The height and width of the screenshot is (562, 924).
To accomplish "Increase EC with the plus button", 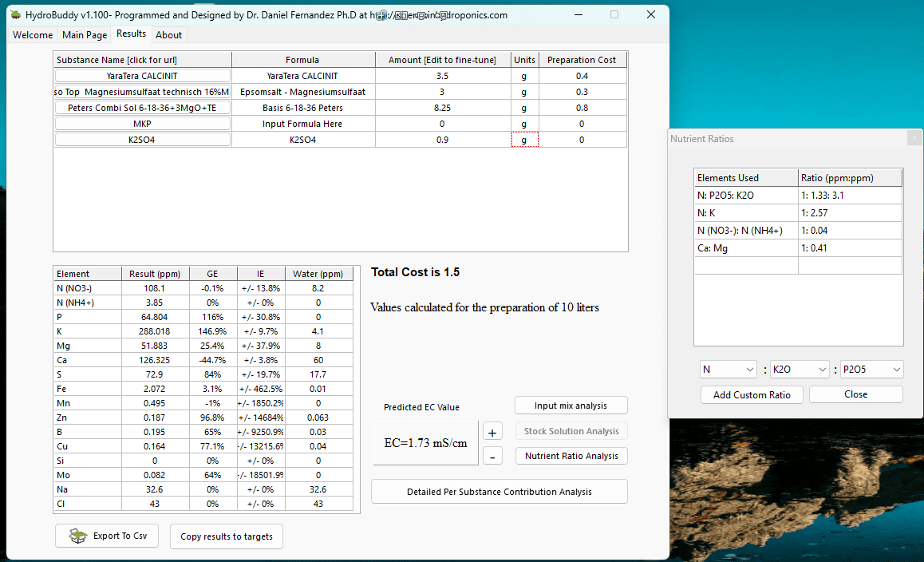I will tap(492, 432).
